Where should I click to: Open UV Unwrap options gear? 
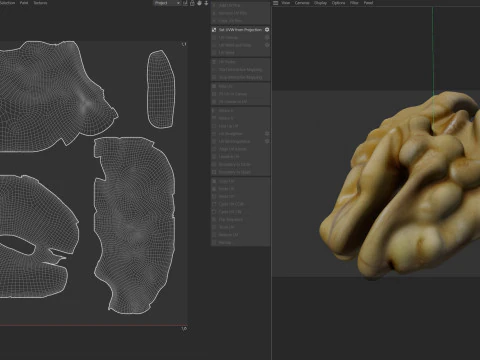[267, 37]
